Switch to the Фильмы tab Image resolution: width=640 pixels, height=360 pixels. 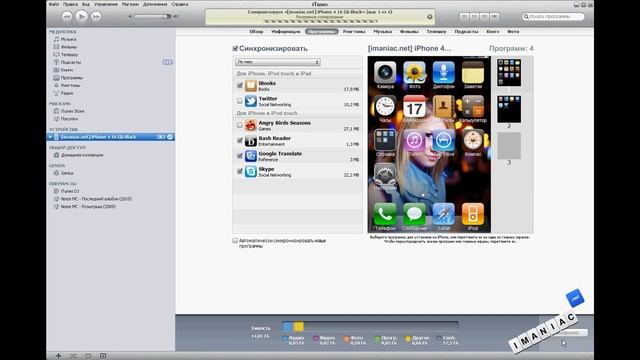pos(409,31)
